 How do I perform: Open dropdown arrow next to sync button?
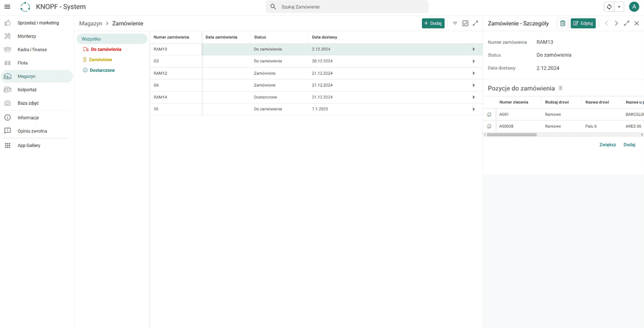[619, 6]
